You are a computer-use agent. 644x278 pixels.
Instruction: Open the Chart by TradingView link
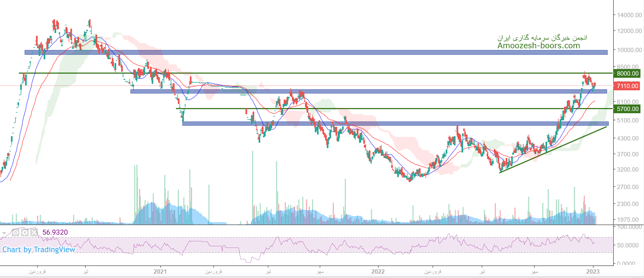[x=39, y=250]
